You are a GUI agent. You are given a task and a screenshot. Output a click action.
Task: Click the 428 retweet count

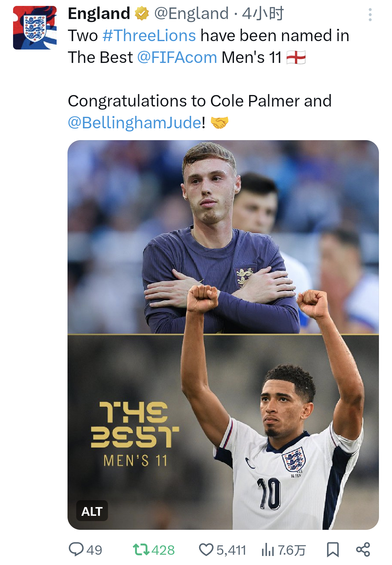coord(163,550)
